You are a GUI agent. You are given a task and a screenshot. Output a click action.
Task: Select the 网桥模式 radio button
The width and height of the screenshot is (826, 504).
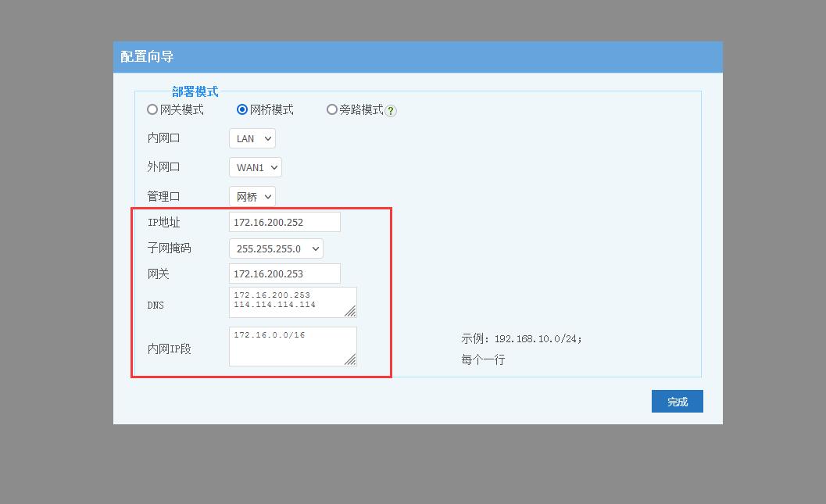tap(242, 110)
